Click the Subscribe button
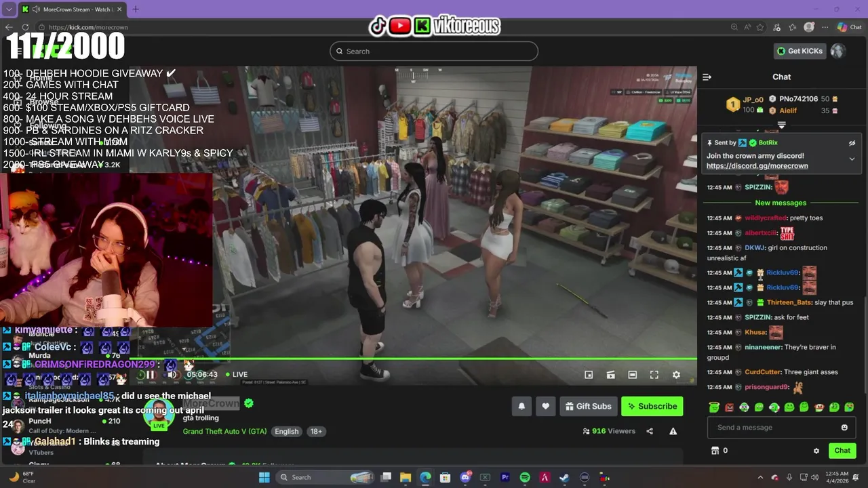This screenshot has height=488, width=868. tap(652, 406)
